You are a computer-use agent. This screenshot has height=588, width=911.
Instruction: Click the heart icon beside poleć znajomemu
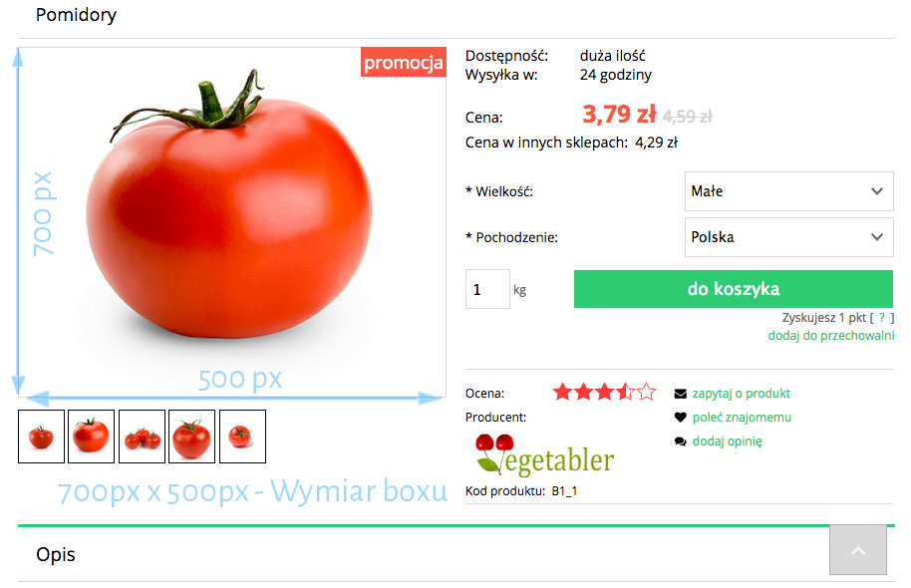[680, 418]
